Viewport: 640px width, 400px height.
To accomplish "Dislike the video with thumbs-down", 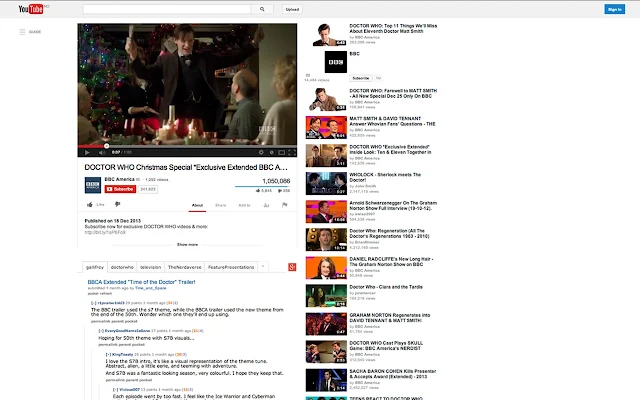I will pos(118,204).
